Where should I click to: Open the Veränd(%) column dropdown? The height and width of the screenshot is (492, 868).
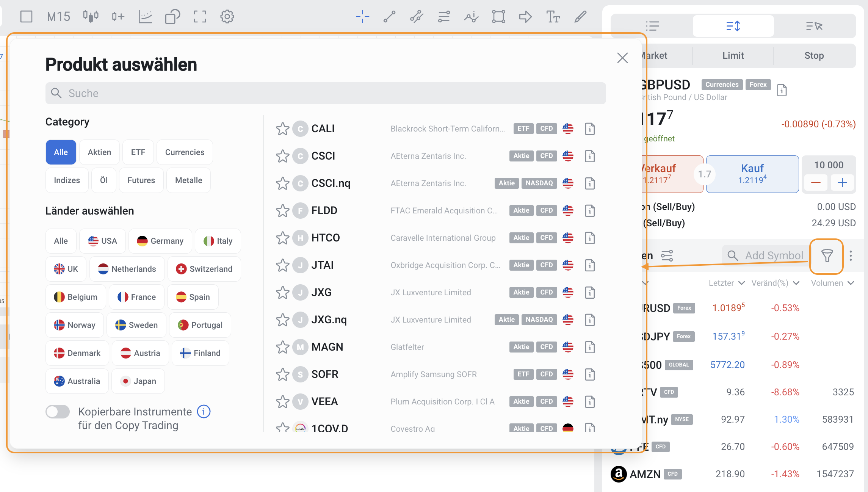(796, 283)
